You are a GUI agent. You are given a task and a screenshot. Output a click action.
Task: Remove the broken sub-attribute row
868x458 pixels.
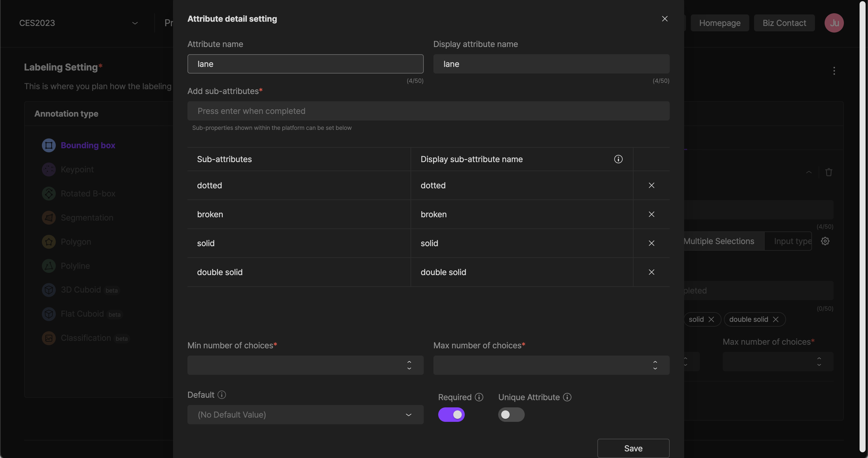pyautogui.click(x=651, y=215)
